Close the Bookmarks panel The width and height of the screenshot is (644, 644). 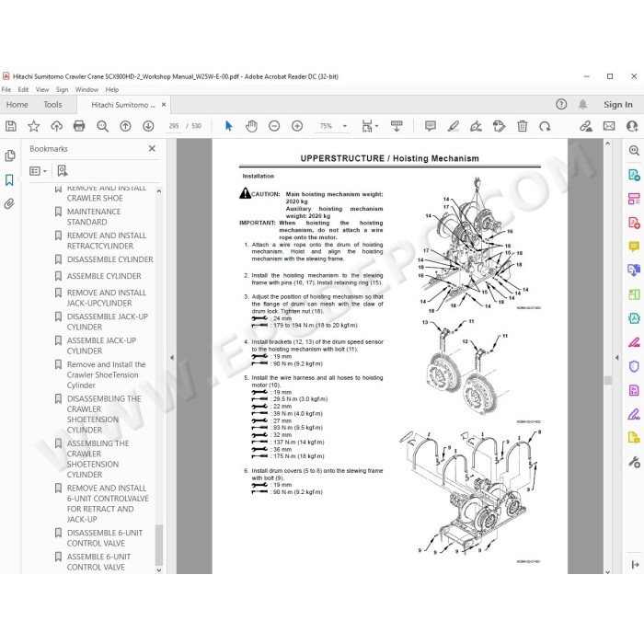[152, 148]
